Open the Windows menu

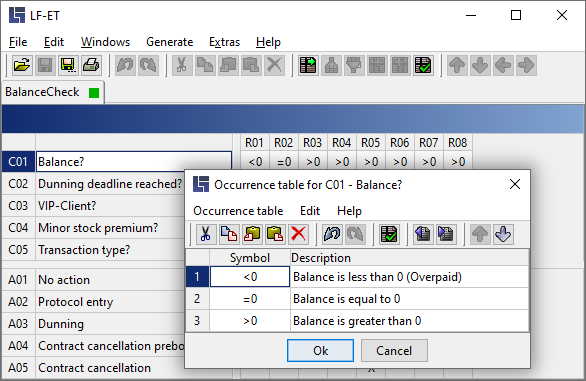click(105, 42)
